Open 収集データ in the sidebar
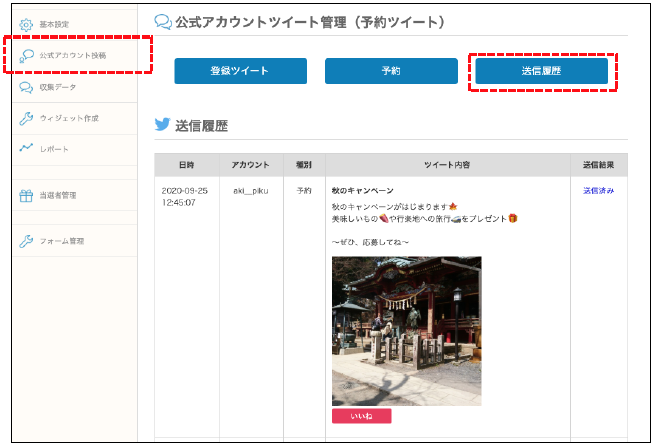This screenshot has height=446, width=655. [75, 87]
